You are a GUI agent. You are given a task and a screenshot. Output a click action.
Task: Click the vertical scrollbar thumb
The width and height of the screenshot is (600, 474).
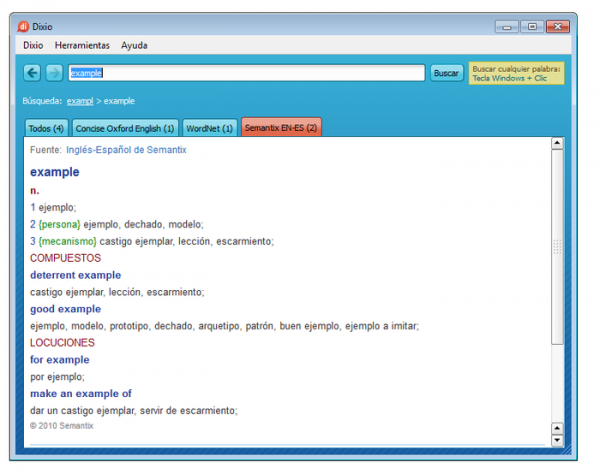click(x=557, y=245)
